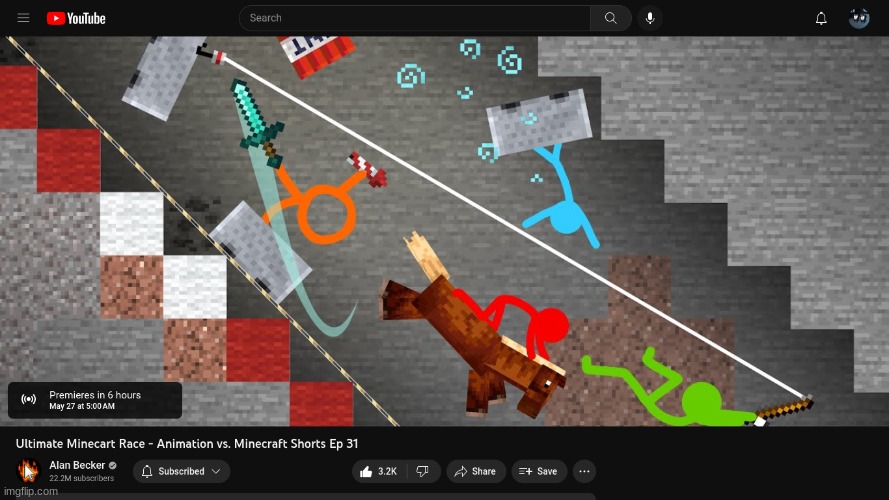889x500 pixels.
Task: Focus the Search input field
Action: coord(414,18)
